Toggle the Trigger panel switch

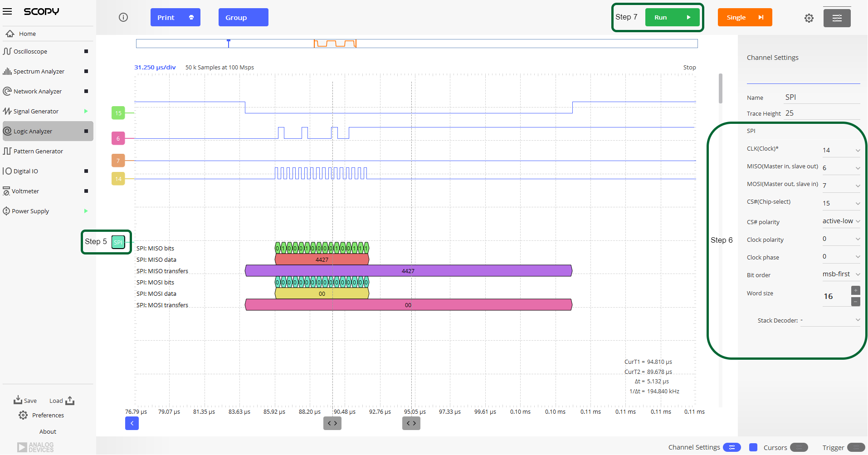856,447
